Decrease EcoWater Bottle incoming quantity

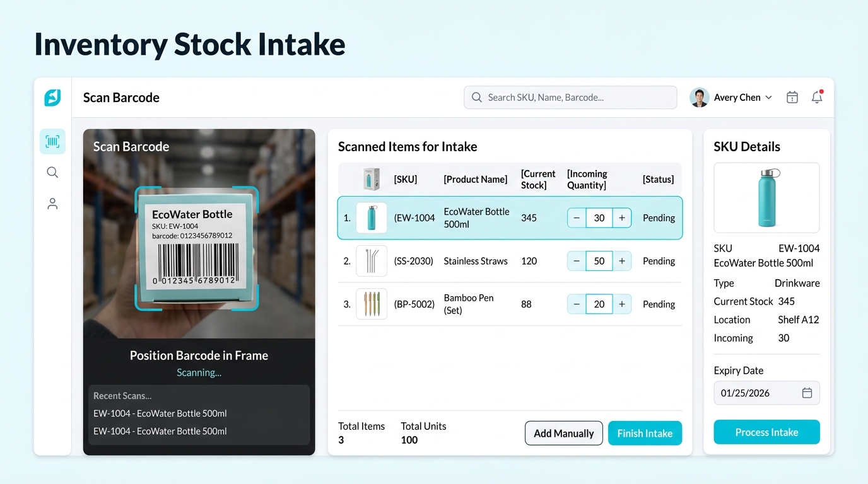(577, 218)
